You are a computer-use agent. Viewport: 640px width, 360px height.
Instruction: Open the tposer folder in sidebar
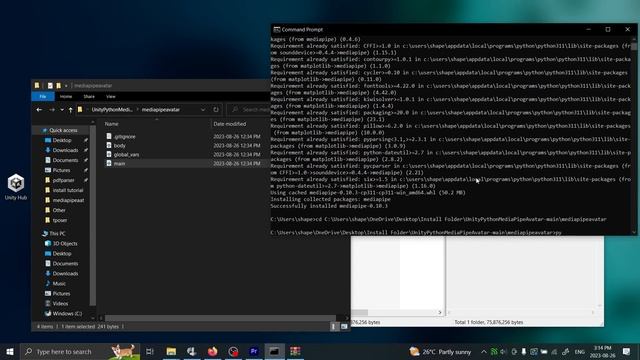point(60,220)
